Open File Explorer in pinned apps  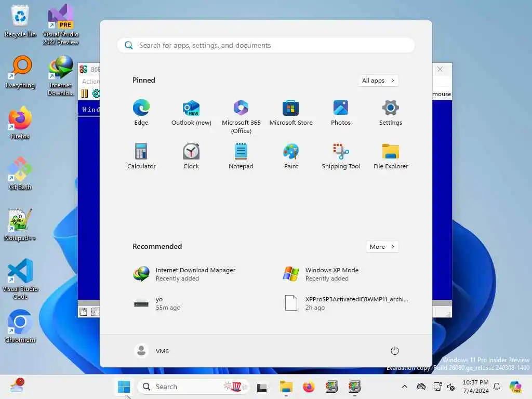[x=391, y=156]
